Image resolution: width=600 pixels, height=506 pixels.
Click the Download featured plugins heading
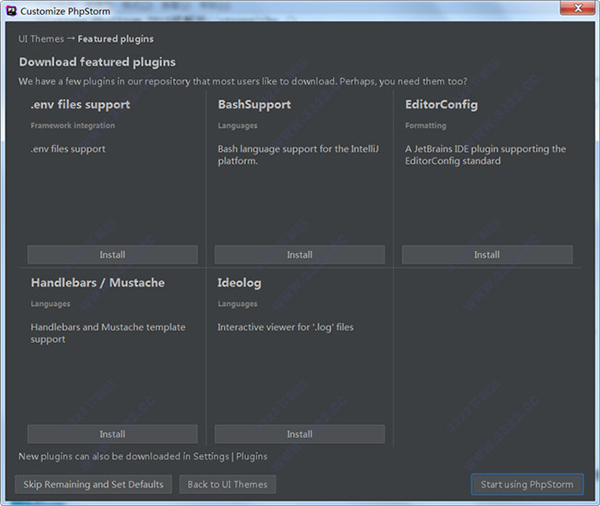[97, 62]
